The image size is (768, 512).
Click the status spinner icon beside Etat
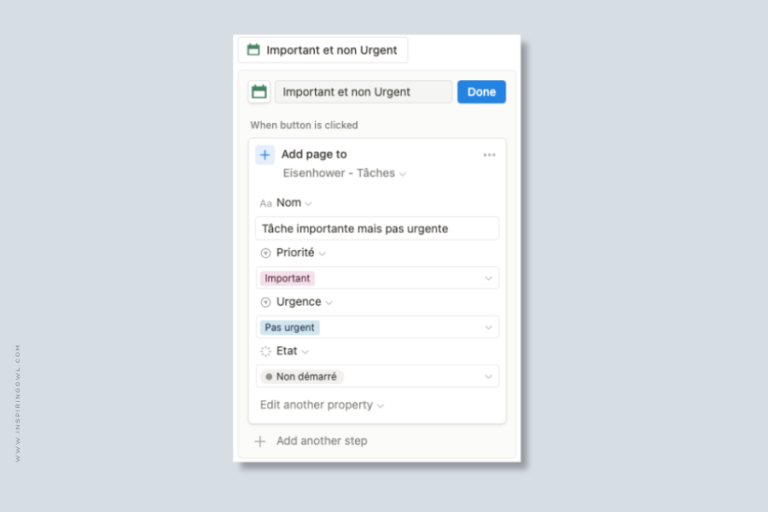(265, 351)
